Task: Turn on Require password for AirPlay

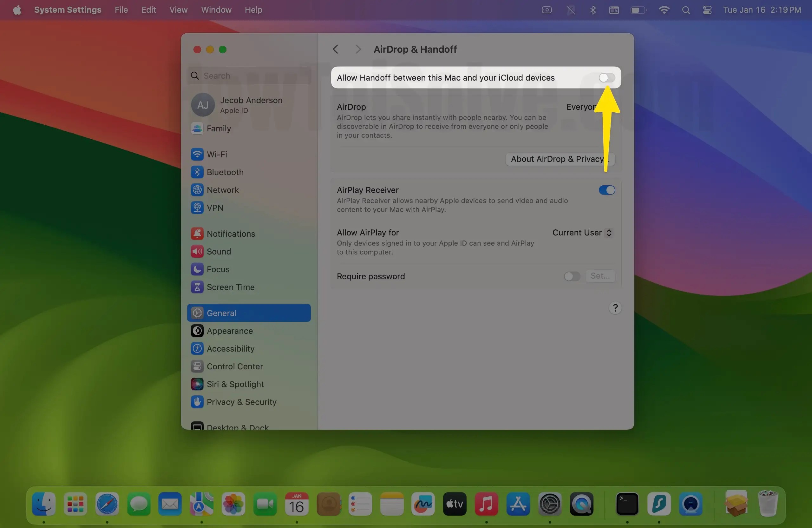Action: [x=571, y=276]
